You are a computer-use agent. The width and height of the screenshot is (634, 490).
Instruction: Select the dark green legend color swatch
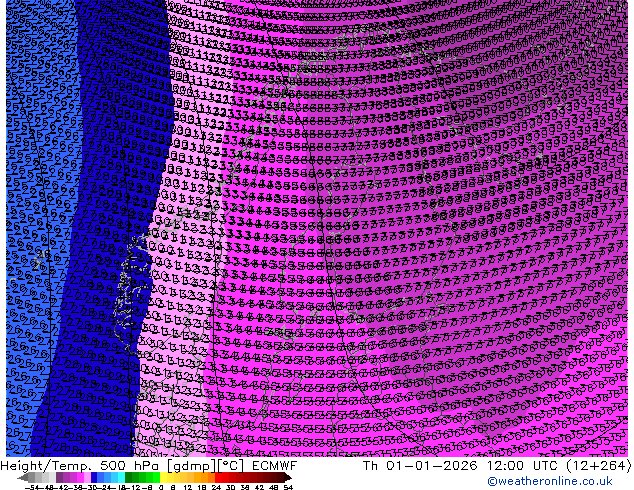[x=129, y=477]
